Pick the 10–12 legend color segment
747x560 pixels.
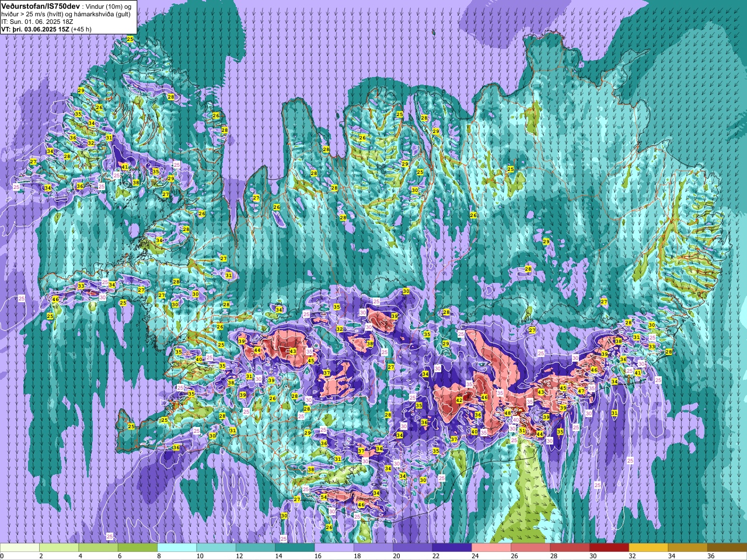(x=216, y=548)
